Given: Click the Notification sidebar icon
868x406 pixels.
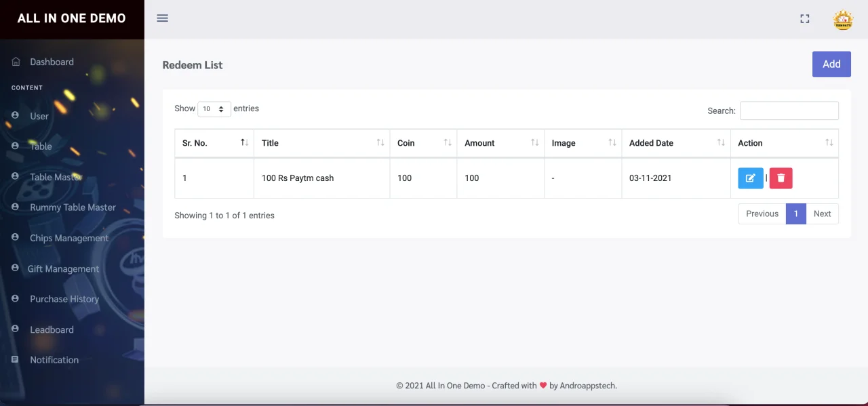Looking at the screenshot, I should [x=15, y=360].
